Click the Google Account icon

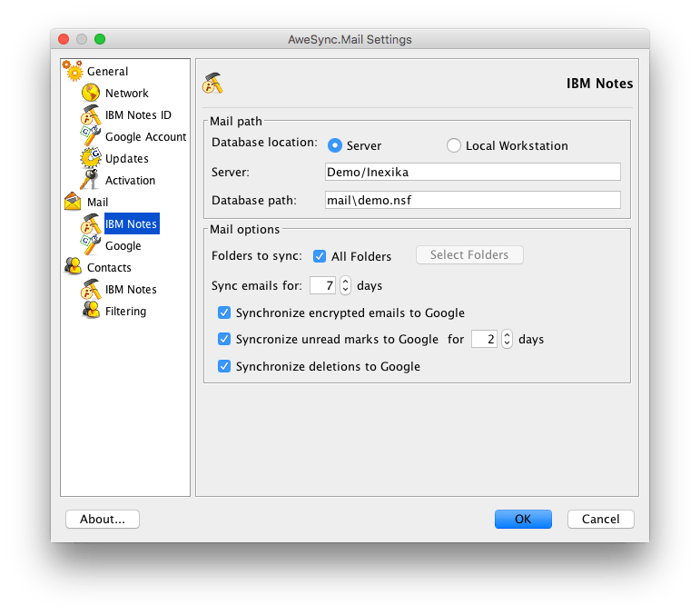[91, 137]
